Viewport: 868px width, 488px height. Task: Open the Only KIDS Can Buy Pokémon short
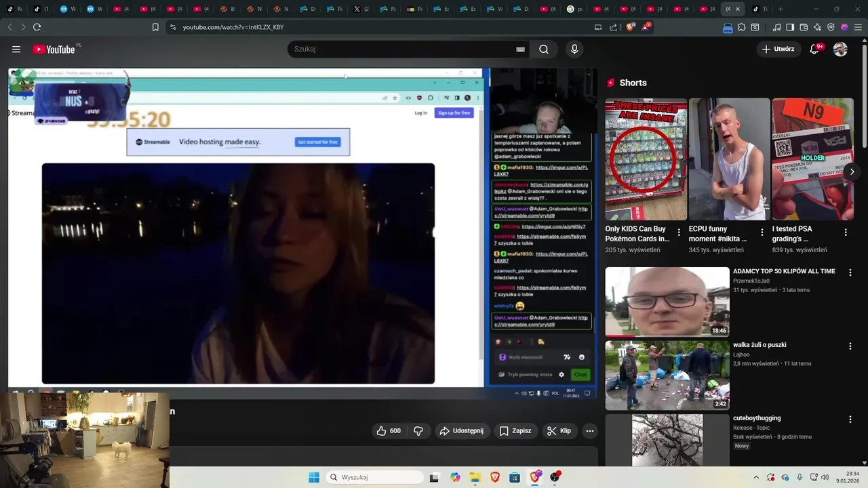click(x=646, y=159)
